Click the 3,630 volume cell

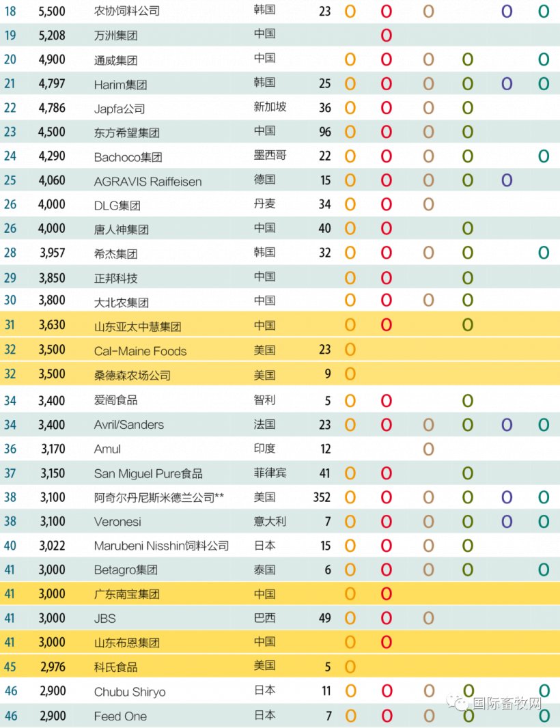(x=52, y=324)
